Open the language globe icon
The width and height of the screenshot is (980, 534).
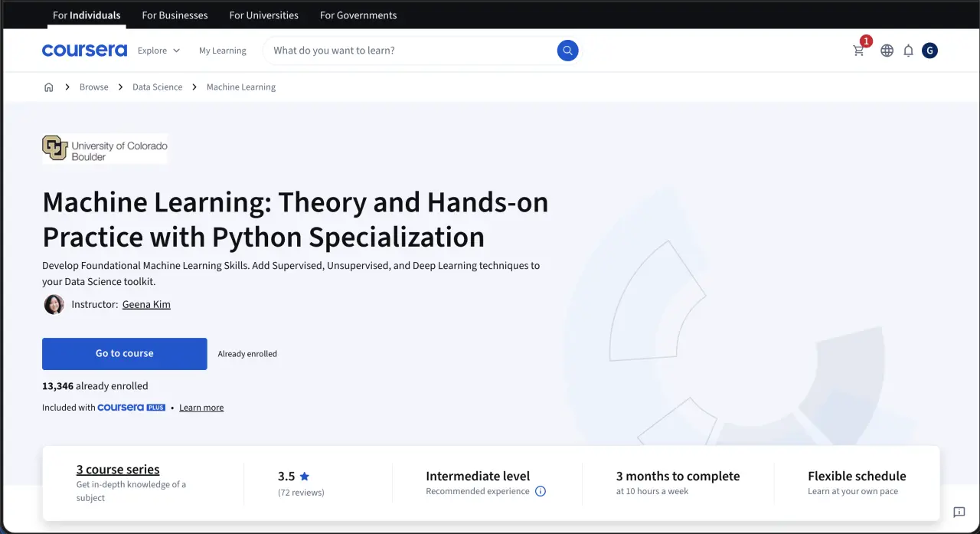click(887, 51)
